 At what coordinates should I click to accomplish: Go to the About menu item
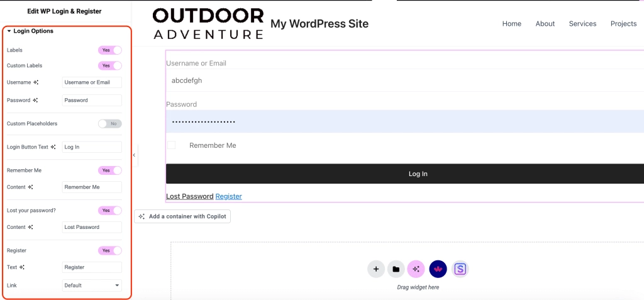(x=545, y=24)
